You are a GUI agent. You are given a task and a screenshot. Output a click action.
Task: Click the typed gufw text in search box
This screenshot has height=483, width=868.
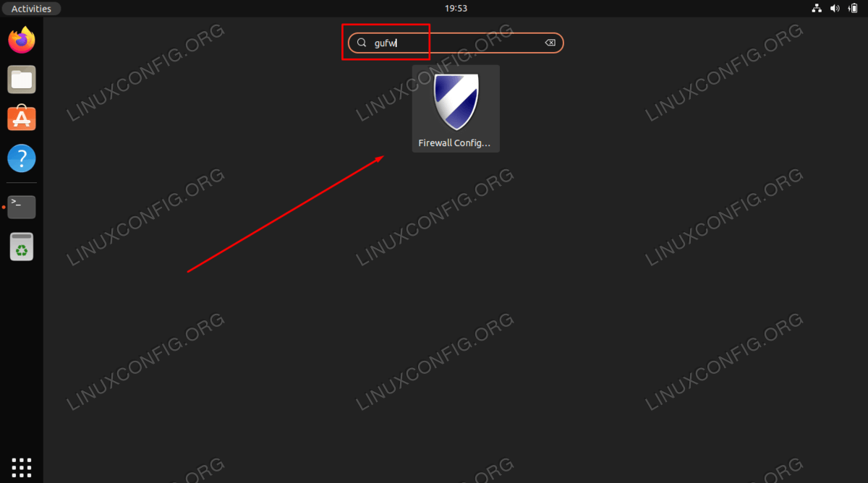coord(386,43)
